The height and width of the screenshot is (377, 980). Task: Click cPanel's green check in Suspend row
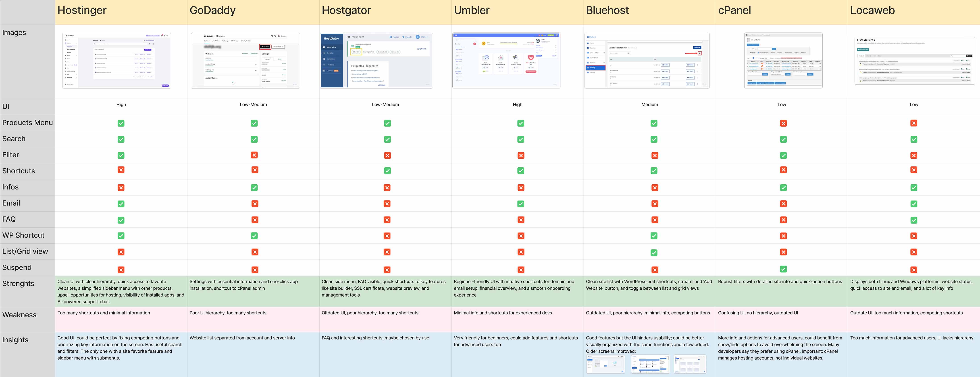click(783, 269)
